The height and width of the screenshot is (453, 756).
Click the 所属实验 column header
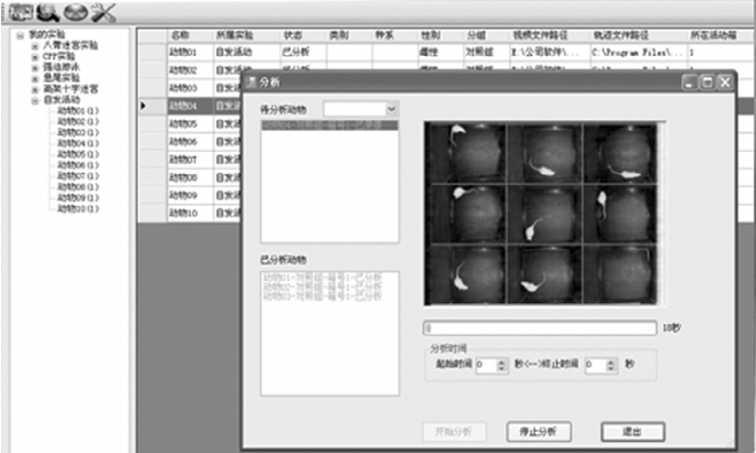pyautogui.click(x=246, y=36)
